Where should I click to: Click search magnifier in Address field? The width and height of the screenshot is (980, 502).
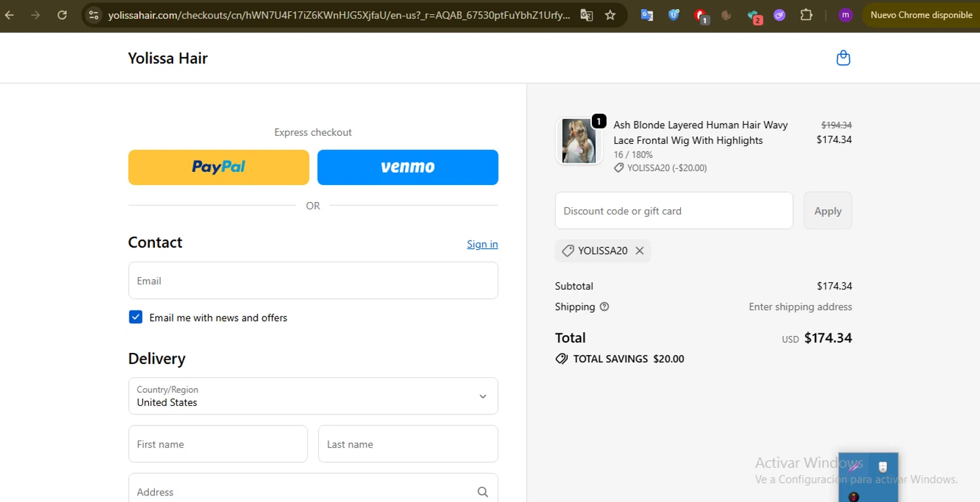tap(483, 492)
